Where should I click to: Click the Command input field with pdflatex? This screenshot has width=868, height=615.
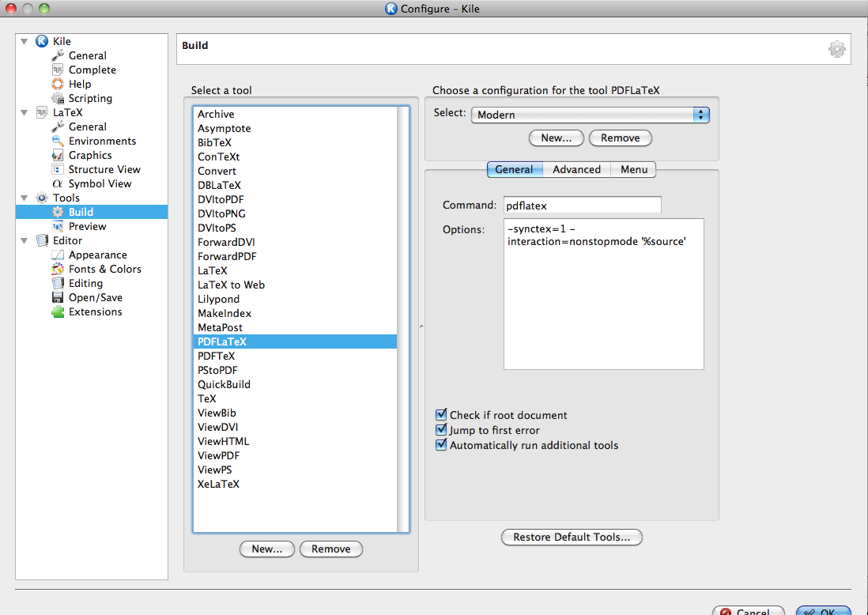[583, 206]
